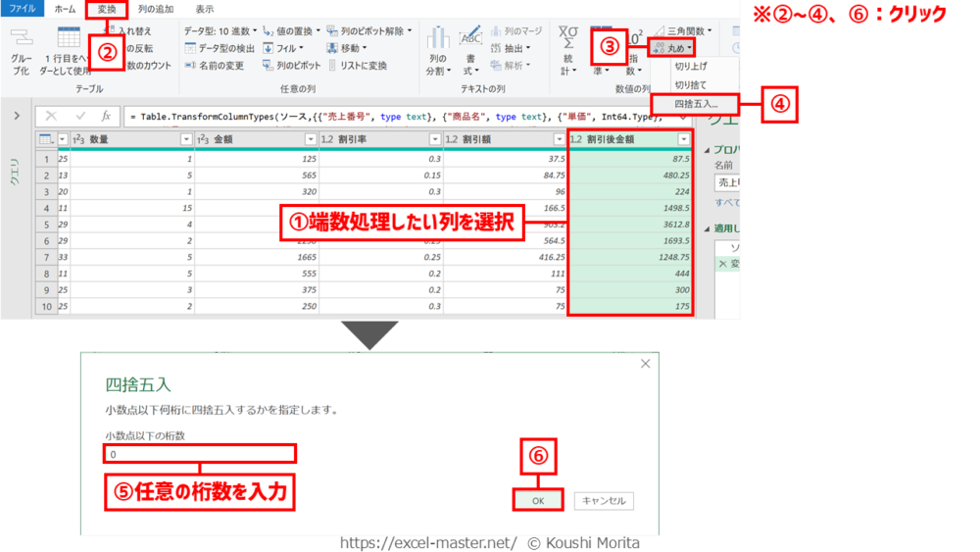Viewport: 980px width, 552px height.
Task: Open the データ型: 10 進数 dropdown
Action: pyautogui.click(x=220, y=31)
